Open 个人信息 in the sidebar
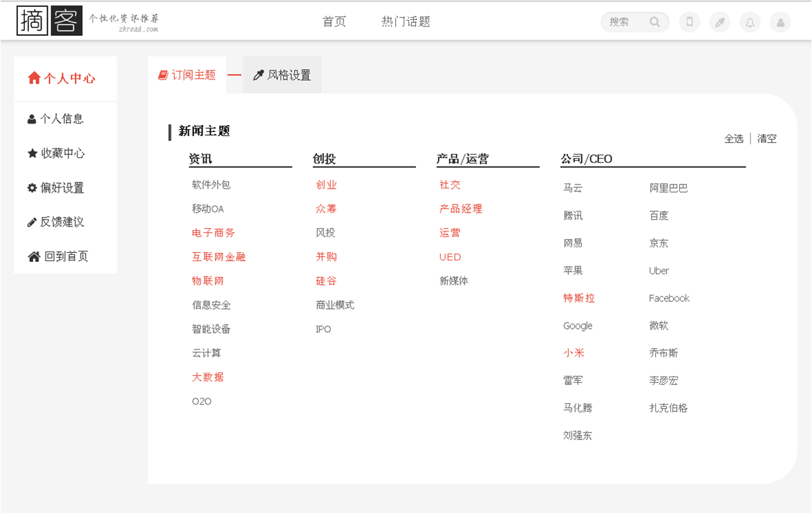 pyautogui.click(x=55, y=119)
